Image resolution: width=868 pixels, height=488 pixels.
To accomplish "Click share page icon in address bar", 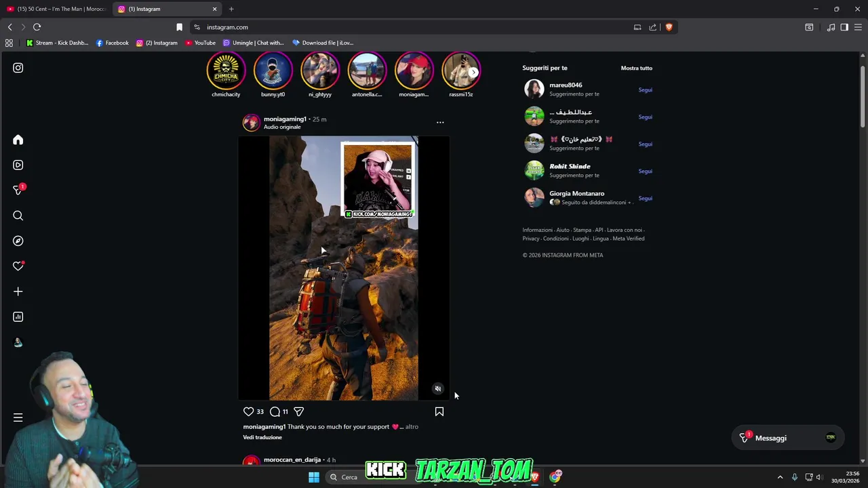I will (652, 27).
